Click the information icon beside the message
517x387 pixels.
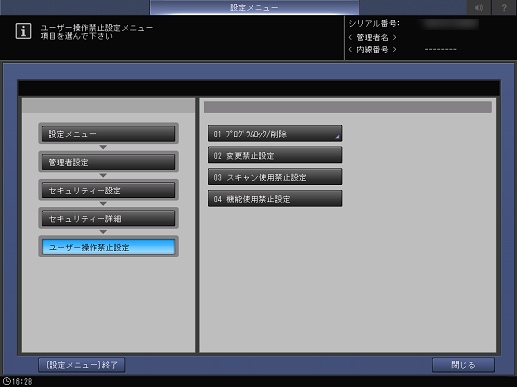23,31
